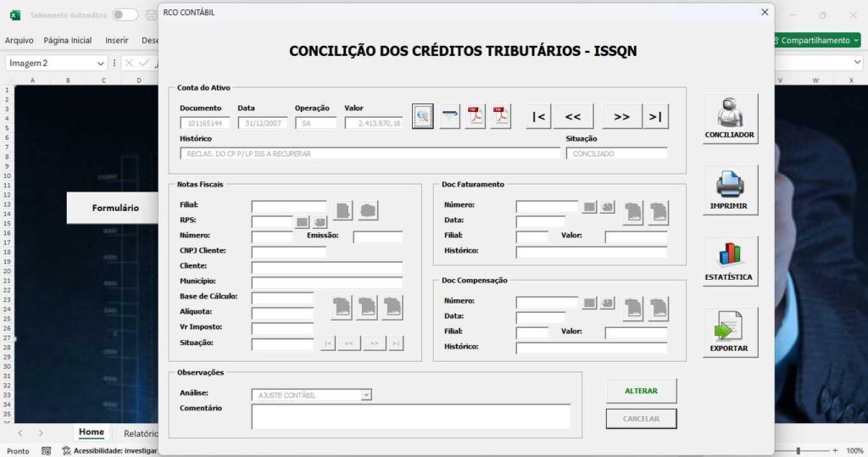Click the small |< button in Notas Fiscais
This screenshot has width=868, height=457.
click(x=328, y=343)
